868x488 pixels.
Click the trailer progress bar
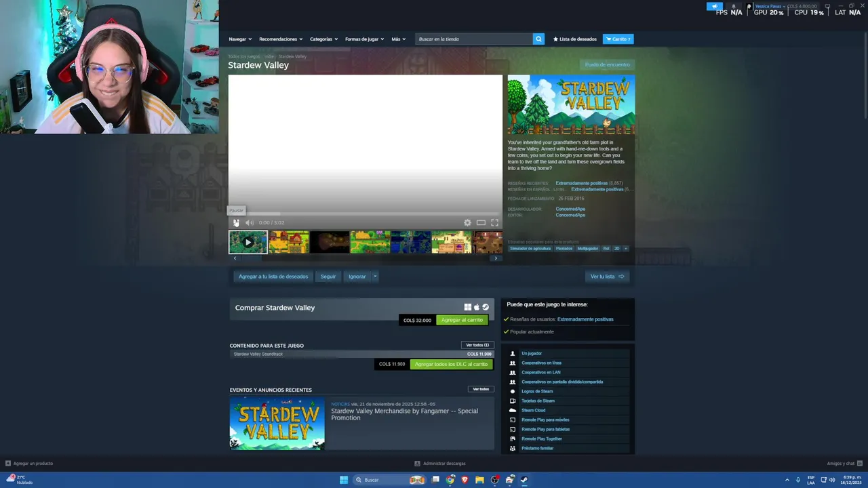point(365,213)
